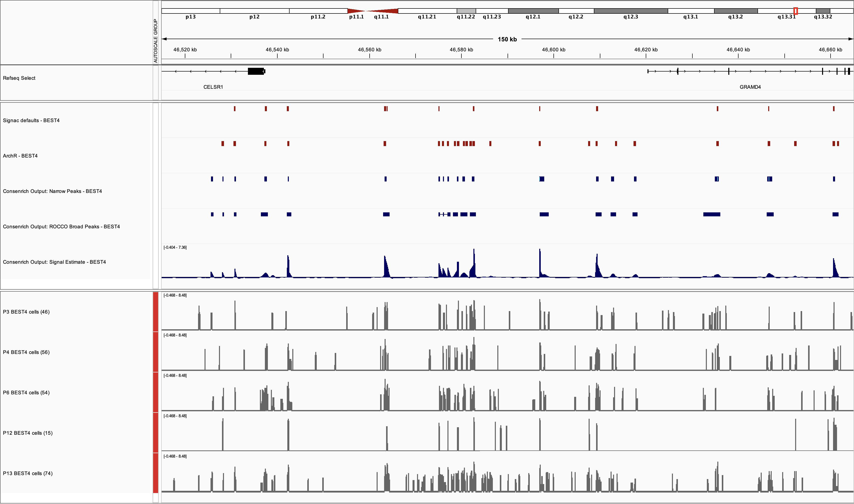This screenshot has height=504, width=854.
Task: Click the 46,660 kb ruler tick label
Action: [x=830, y=50]
